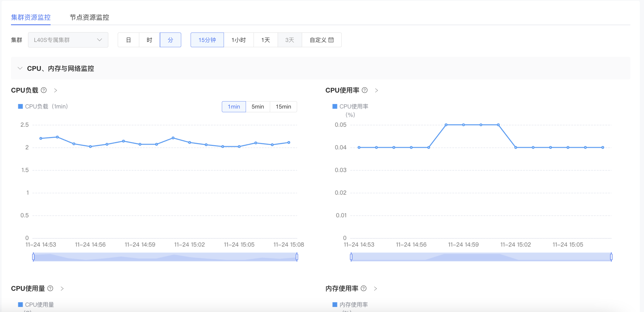644x312 pixels.
Task: Click help icon next to CPU负载 title
Action: pos(44,90)
